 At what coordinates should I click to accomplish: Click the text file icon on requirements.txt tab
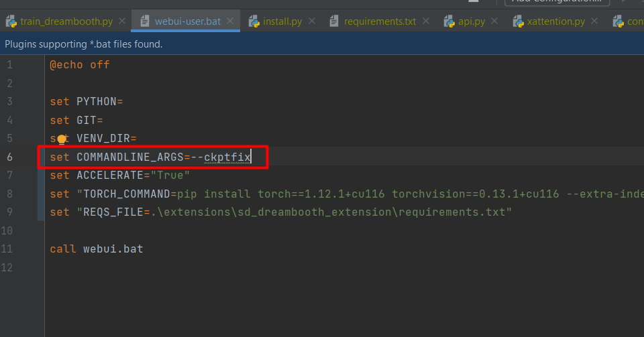coord(334,21)
